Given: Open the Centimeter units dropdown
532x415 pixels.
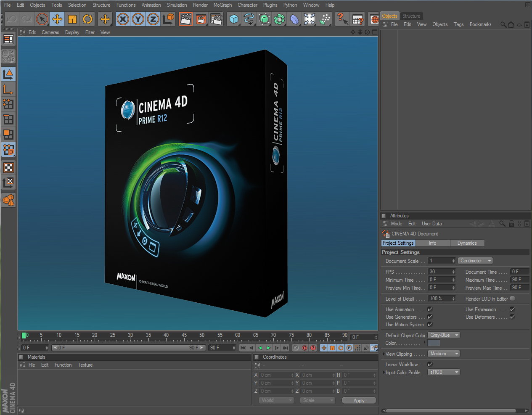Looking at the screenshot, I should (475, 261).
